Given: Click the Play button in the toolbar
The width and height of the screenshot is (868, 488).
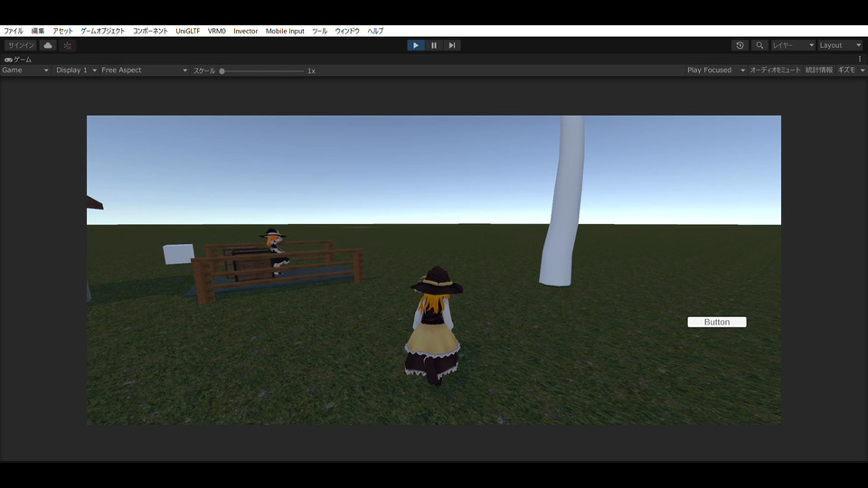Looking at the screenshot, I should [416, 45].
